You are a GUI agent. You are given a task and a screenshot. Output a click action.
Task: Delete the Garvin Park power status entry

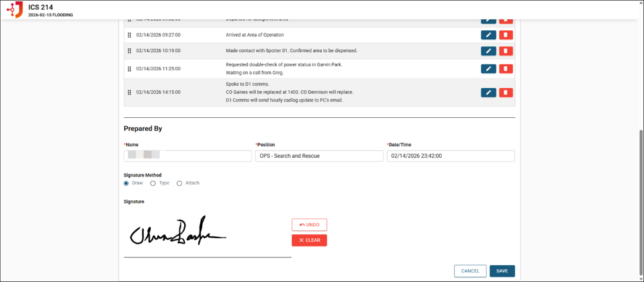click(506, 68)
